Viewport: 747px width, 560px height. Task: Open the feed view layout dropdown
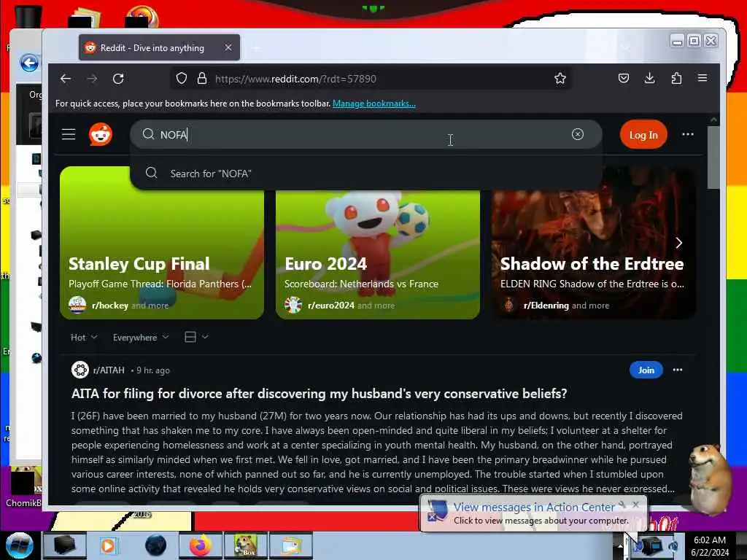coord(196,337)
